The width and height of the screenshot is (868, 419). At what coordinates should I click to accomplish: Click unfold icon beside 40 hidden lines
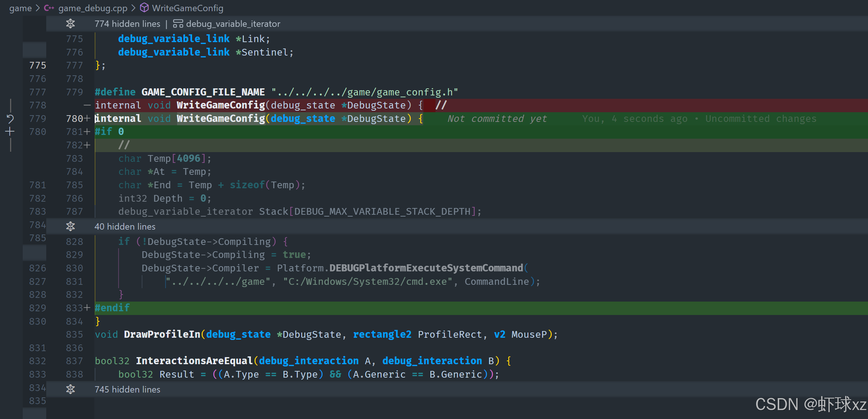point(70,227)
